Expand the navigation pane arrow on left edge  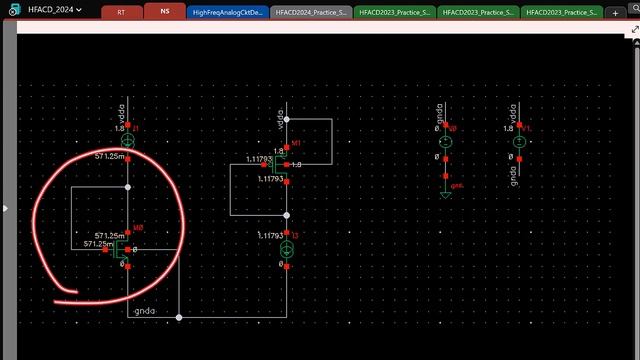[x=5, y=209]
